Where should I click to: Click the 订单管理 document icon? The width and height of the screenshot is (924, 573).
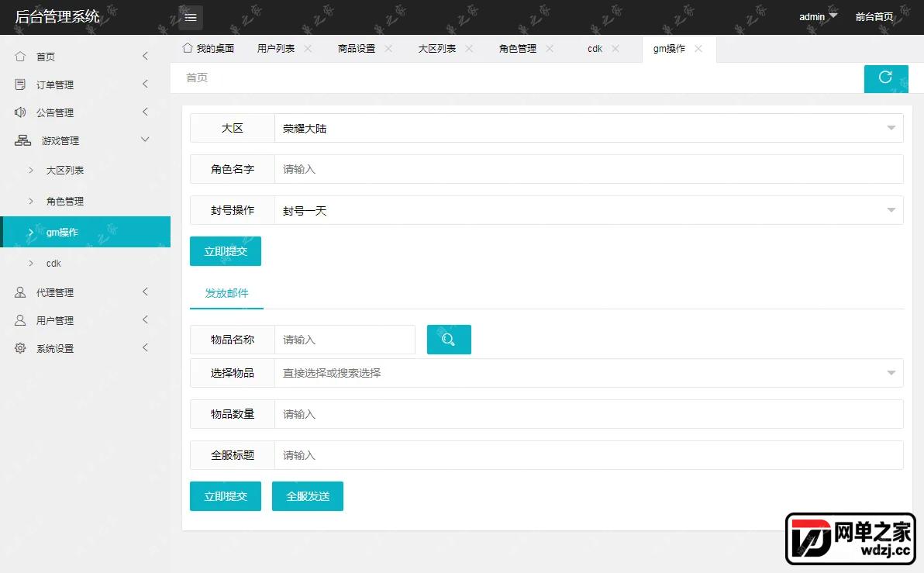tap(20, 85)
